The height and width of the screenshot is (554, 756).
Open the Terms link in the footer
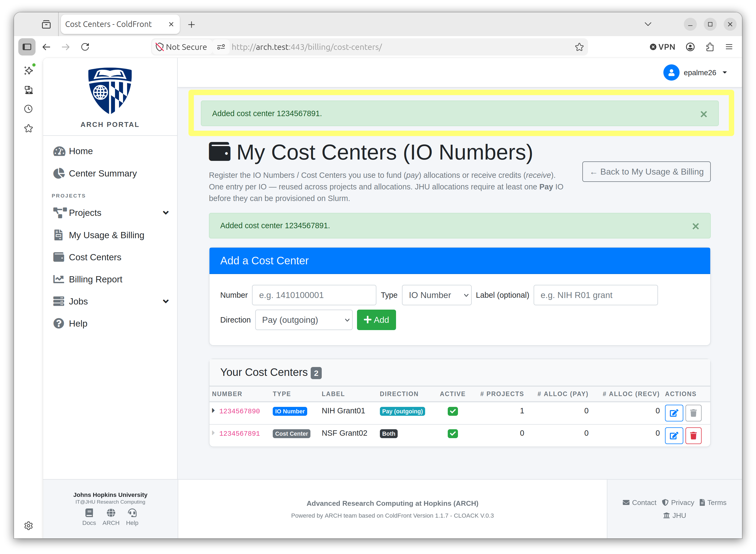(x=713, y=503)
